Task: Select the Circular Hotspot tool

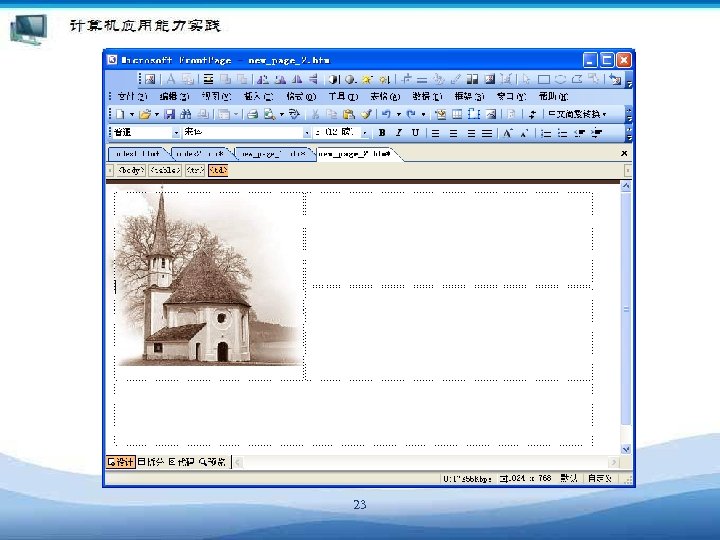Action: pyautogui.click(x=560, y=79)
